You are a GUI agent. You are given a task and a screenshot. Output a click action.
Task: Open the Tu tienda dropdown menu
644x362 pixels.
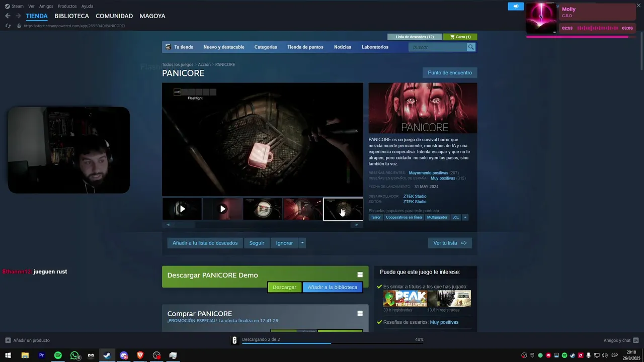[x=184, y=47]
